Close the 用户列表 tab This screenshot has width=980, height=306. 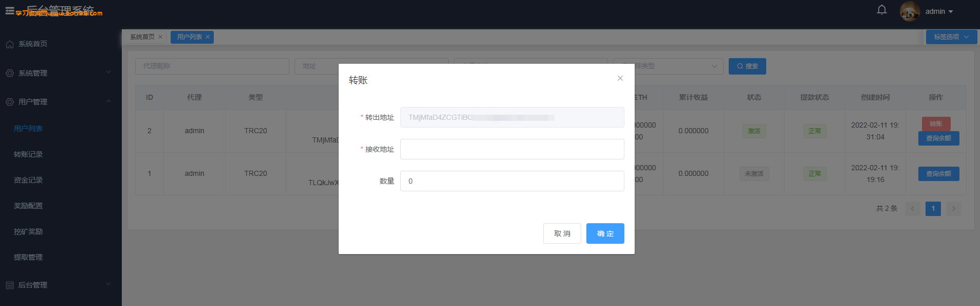coord(208,37)
